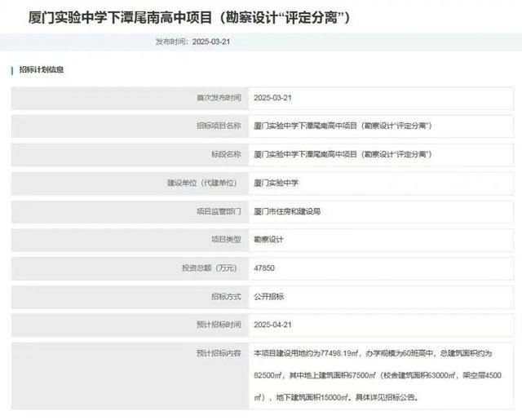Click the 预计招标内容 label
This screenshot has width=522, height=420.
219,353
